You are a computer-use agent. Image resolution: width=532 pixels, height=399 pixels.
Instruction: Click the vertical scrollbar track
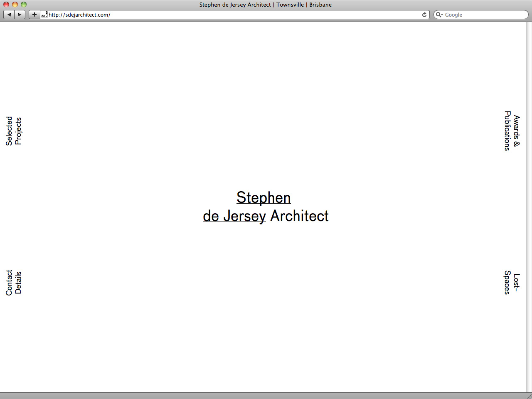click(x=529, y=207)
